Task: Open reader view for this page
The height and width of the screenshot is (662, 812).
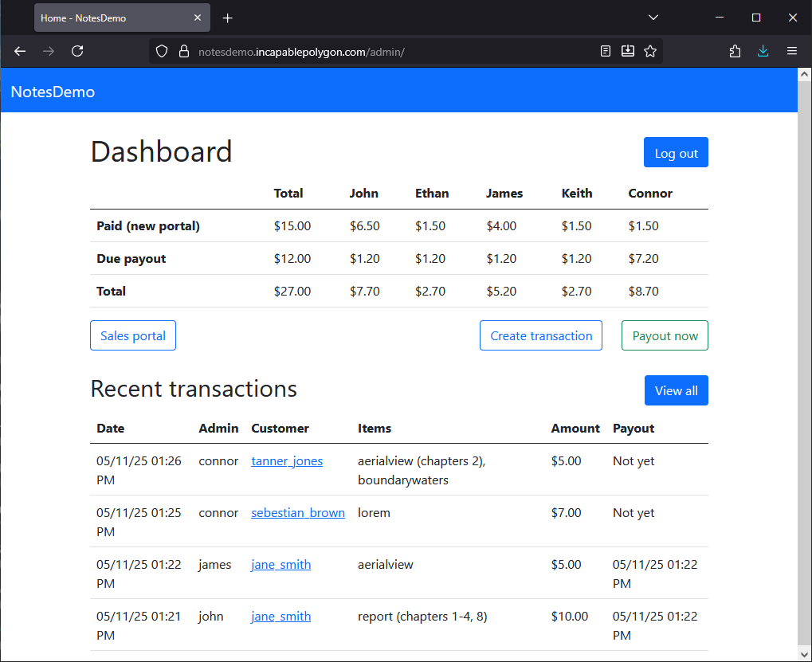Action: tap(606, 50)
